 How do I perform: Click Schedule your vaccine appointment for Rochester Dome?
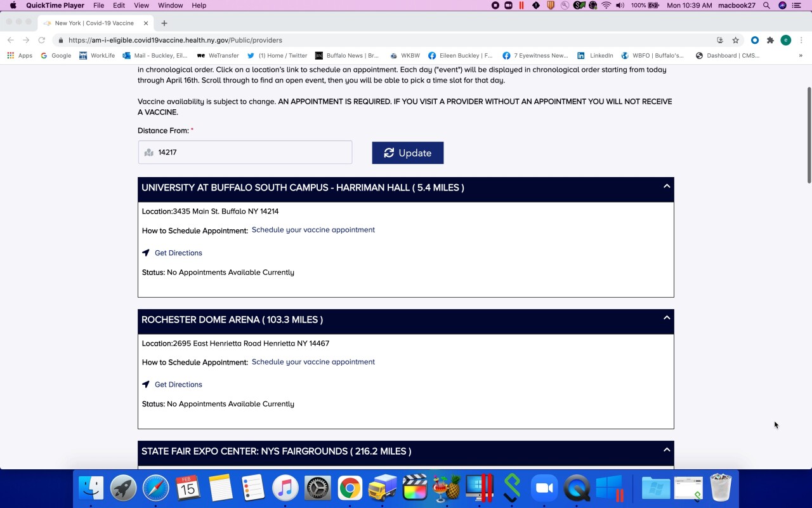pyautogui.click(x=313, y=362)
